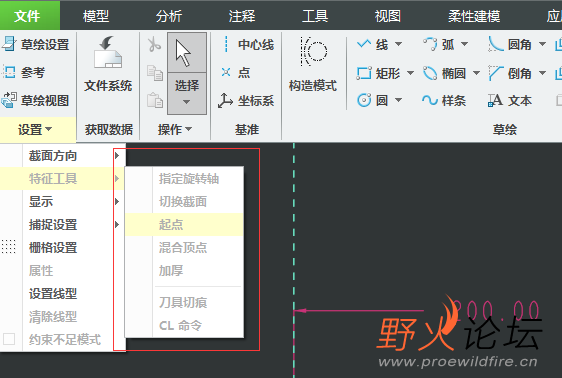Open the 草绘设置 sketch setup tool
This screenshot has width=562, height=378.
[x=36, y=45]
